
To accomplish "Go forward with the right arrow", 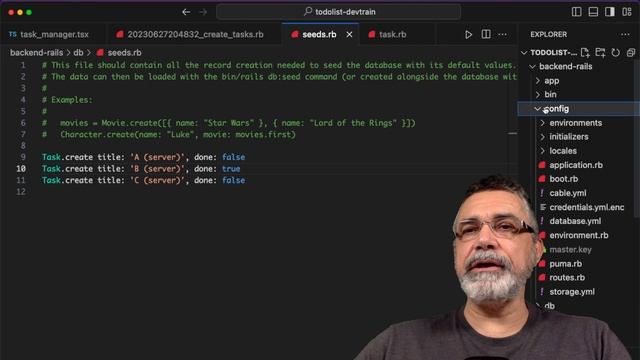I will (x=203, y=12).
